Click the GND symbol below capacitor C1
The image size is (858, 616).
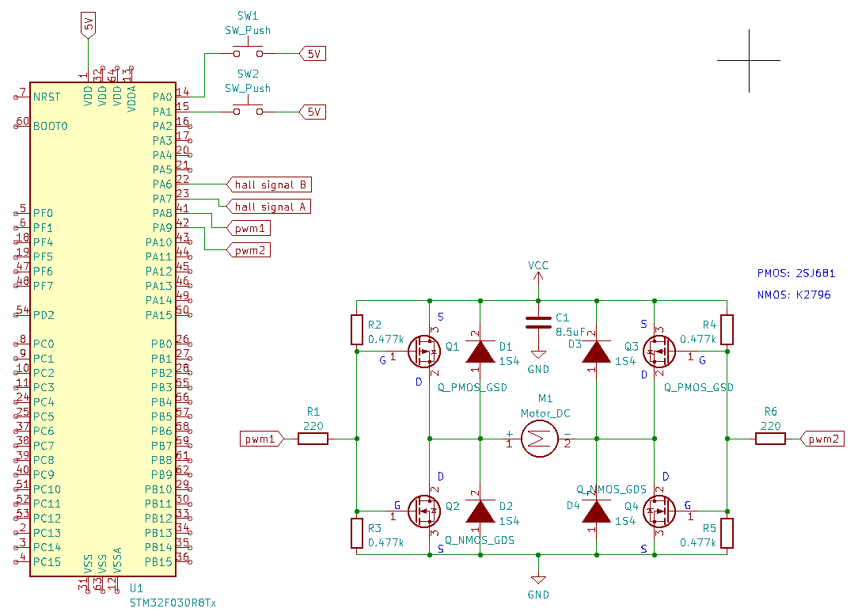click(x=538, y=354)
